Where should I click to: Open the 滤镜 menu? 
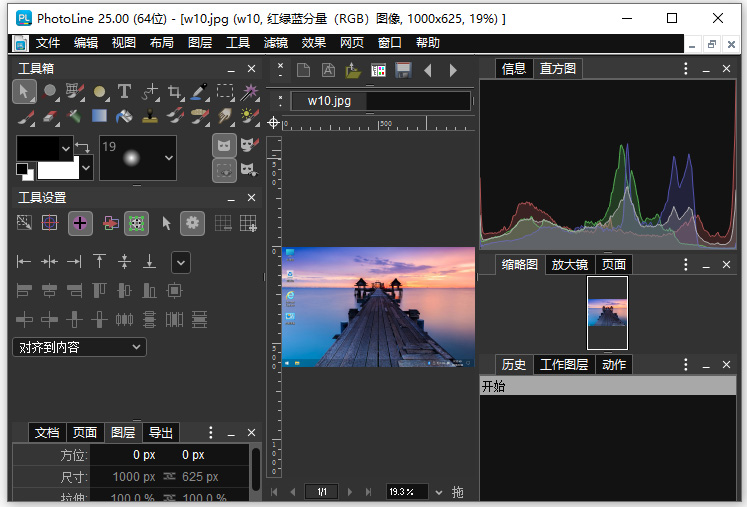pyautogui.click(x=276, y=43)
